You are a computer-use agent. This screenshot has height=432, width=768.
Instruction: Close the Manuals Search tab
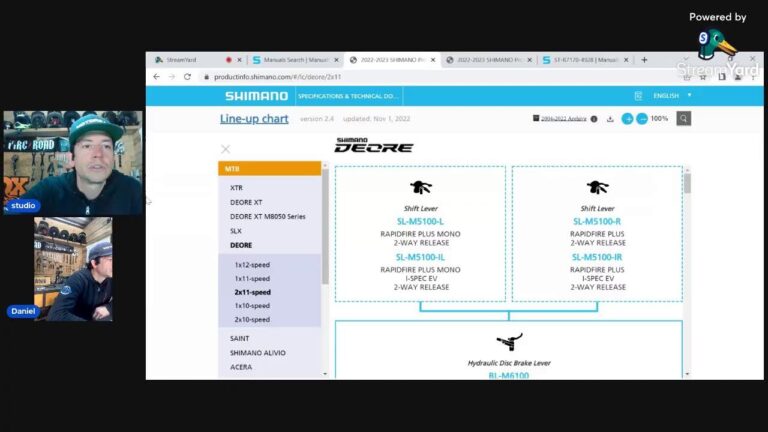(336, 60)
